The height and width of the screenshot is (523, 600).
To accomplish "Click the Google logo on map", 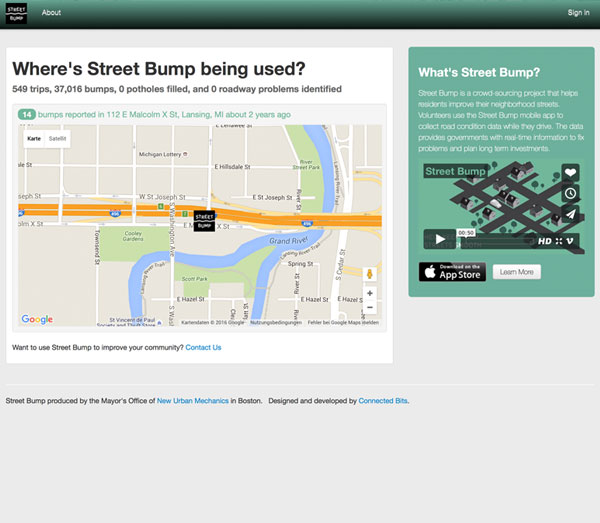I will 37,319.
